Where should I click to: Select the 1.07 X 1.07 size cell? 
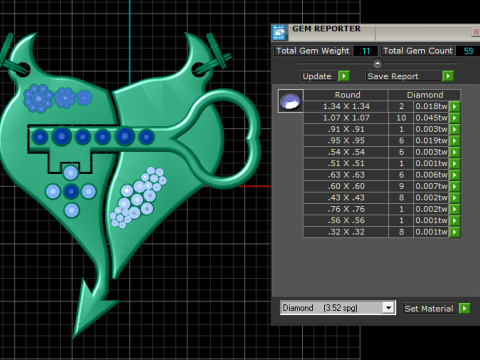346,118
